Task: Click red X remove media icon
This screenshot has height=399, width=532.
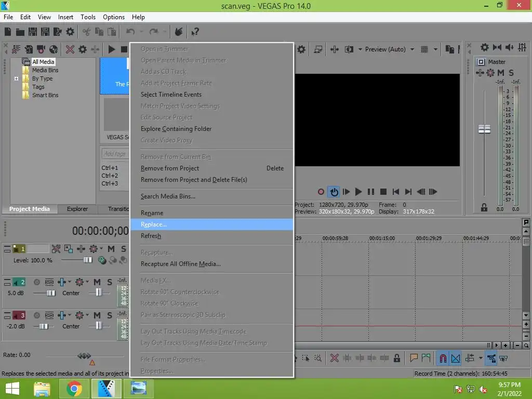Action: [70, 49]
